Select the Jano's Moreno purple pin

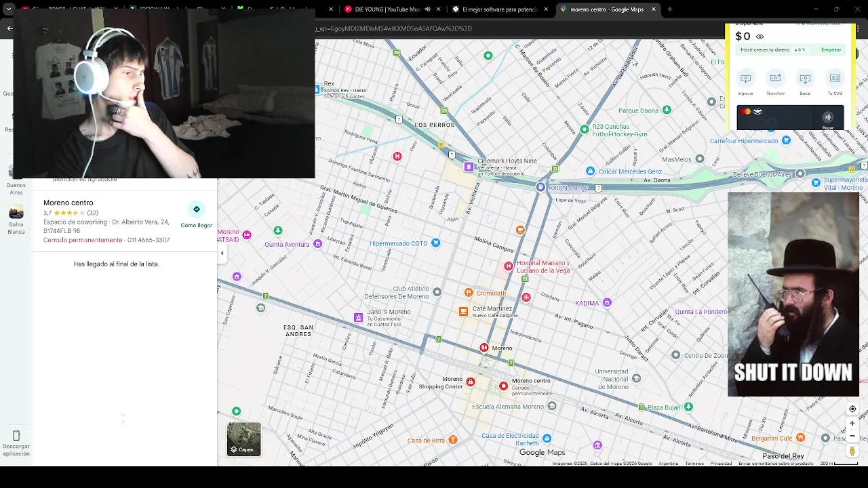click(358, 317)
